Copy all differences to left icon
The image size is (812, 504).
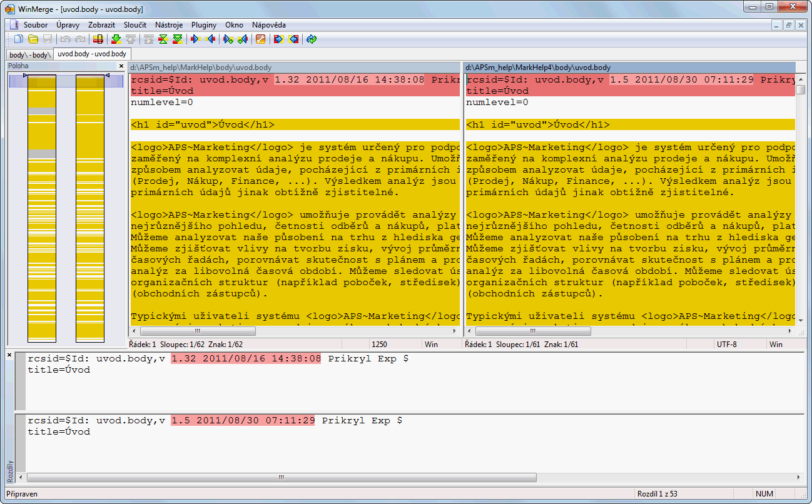pyautogui.click(x=293, y=39)
